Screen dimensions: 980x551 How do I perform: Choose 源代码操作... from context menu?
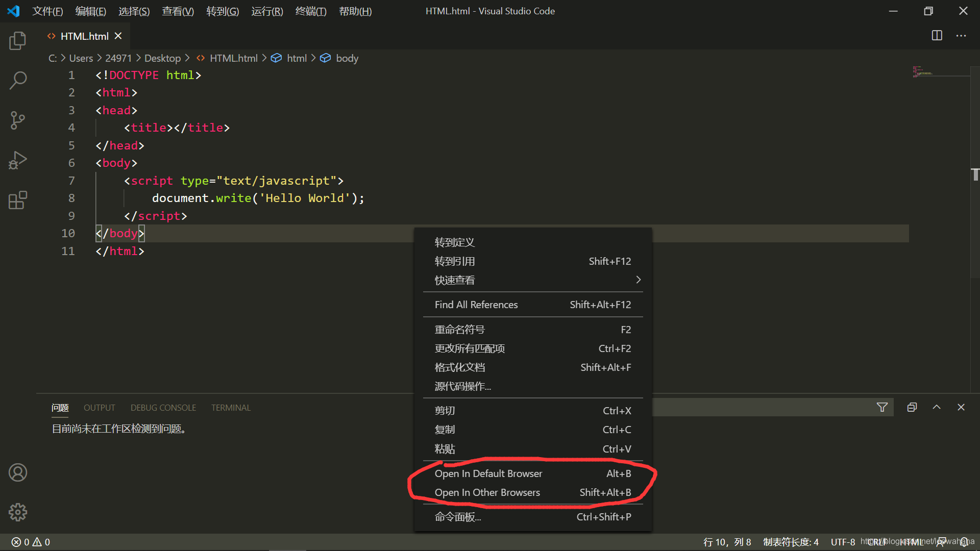(x=533, y=386)
